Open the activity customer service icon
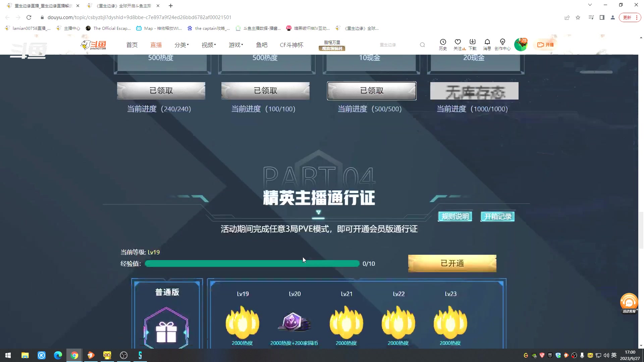Viewport: 644px width, 362px height. pyautogui.click(x=629, y=303)
